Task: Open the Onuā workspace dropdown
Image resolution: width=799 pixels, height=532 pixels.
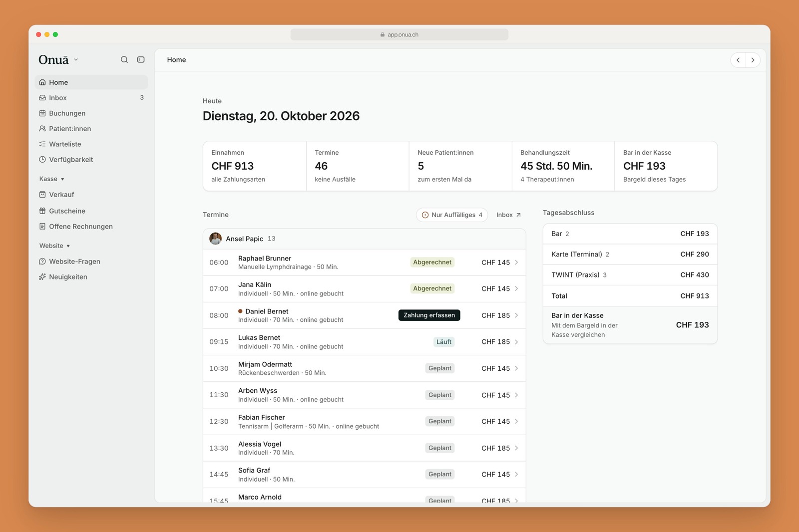Action: tap(58, 60)
